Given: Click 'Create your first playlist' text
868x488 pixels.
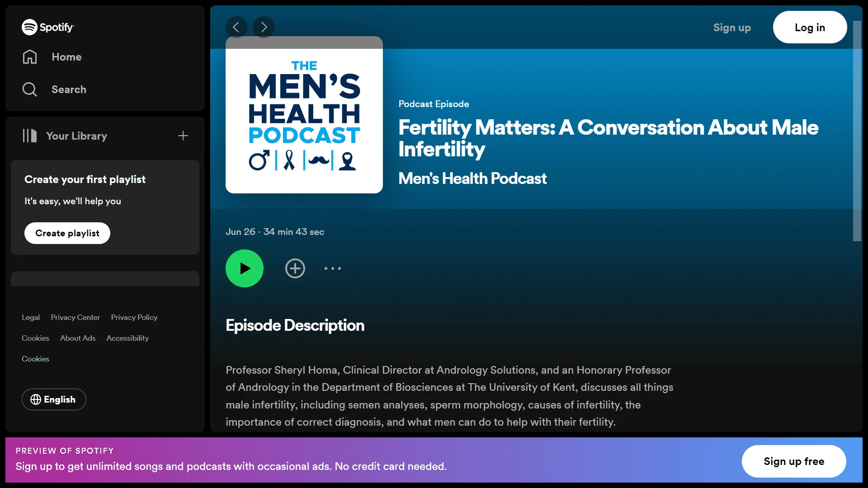Looking at the screenshot, I should pos(85,179).
